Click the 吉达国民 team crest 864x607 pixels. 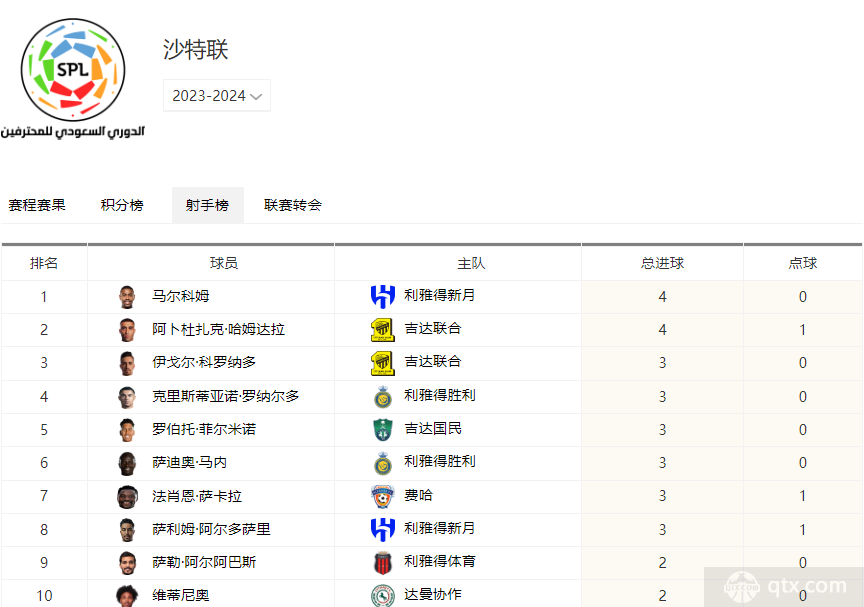point(382,430)
